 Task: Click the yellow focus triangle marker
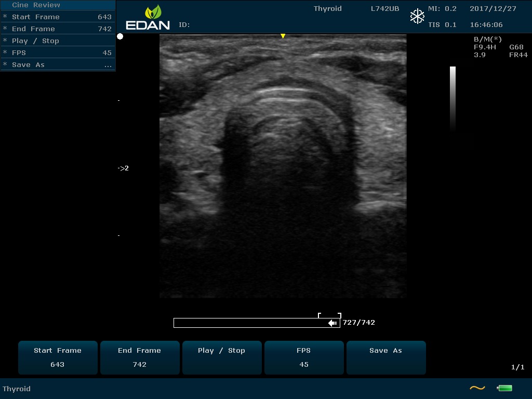[x=283, y=36]
